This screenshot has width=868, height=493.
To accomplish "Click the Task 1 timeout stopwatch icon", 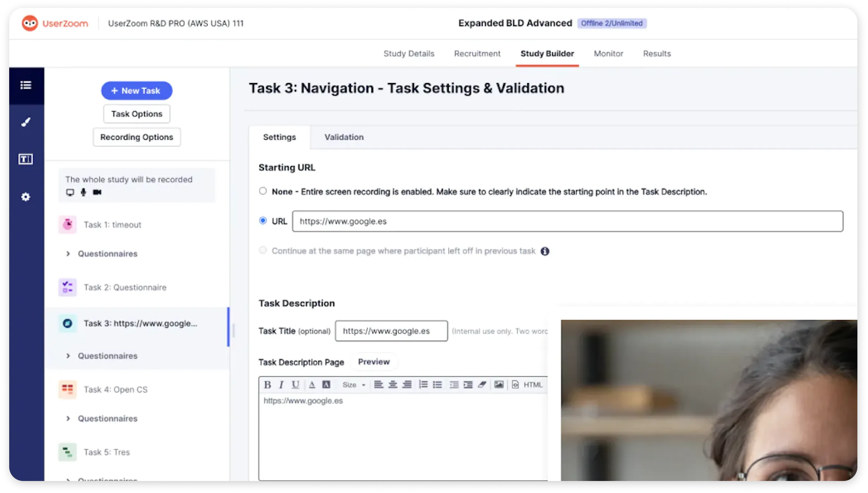I will tap(68, 224).
